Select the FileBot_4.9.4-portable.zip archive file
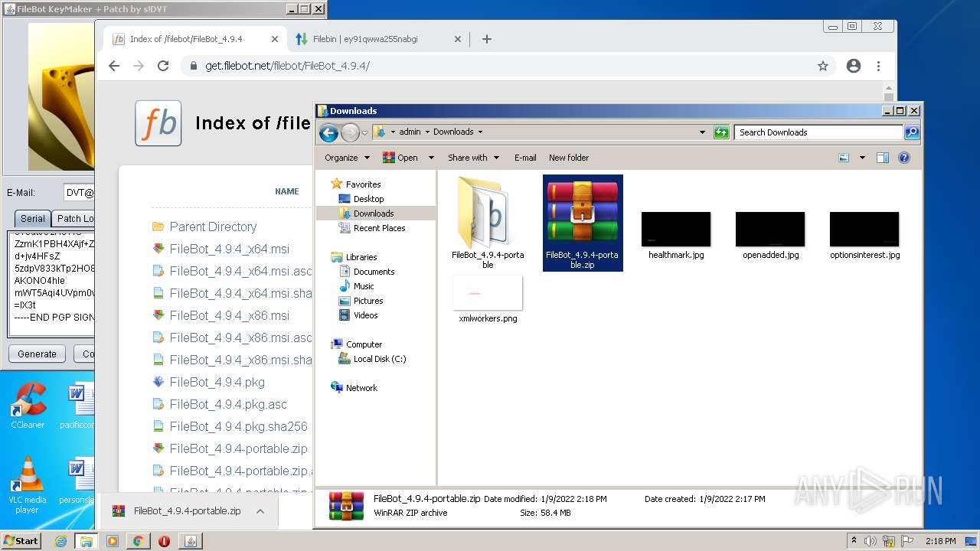Viewport: 980px width, 551px height. coord(583,223)
